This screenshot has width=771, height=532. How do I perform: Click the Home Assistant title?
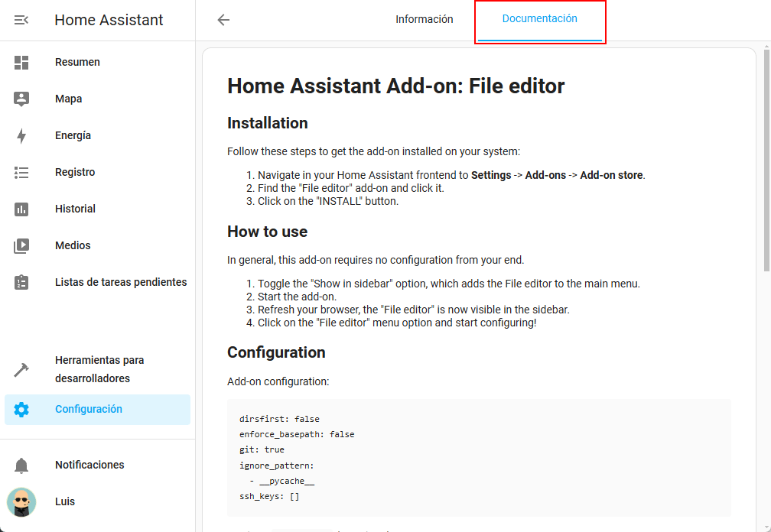pyautogui.click(x=109, y=21)
